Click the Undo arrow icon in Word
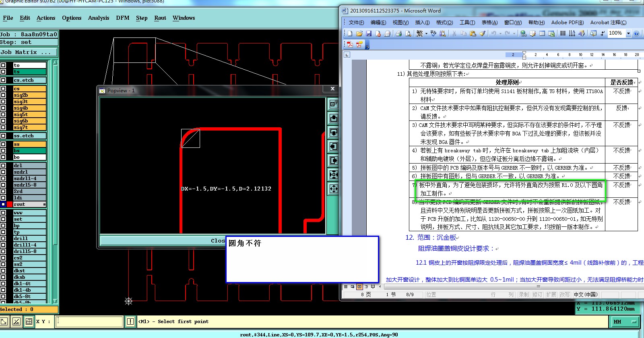The width and height of the screenshot is (644, 338). [493, 33]
